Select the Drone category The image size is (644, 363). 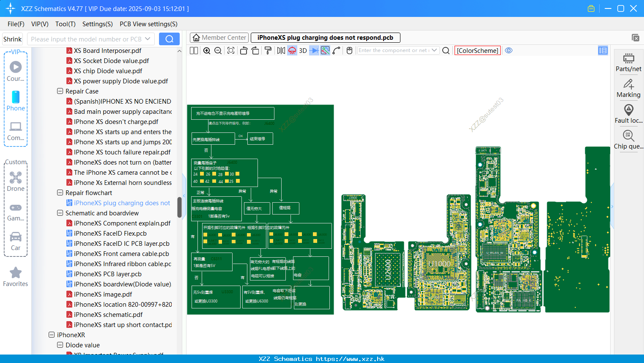coord(16,181)
